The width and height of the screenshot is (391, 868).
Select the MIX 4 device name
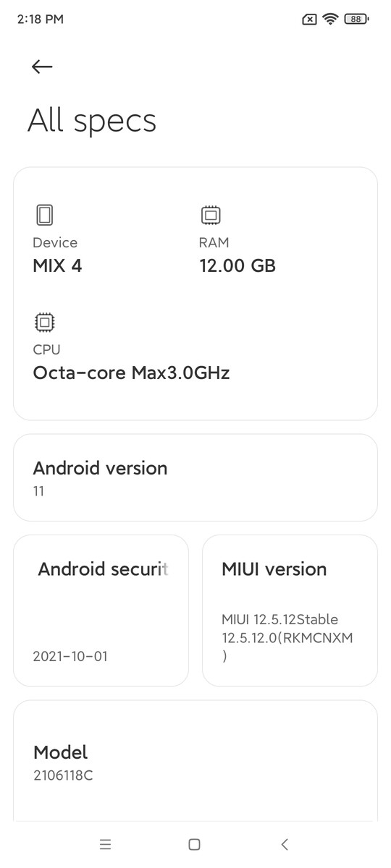pos(57,266)
